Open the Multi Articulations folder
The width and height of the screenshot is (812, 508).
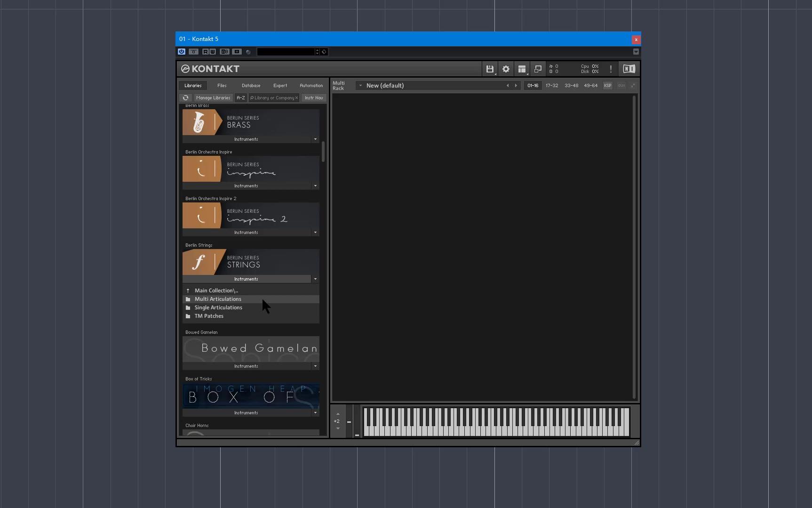tap(251, 299)
